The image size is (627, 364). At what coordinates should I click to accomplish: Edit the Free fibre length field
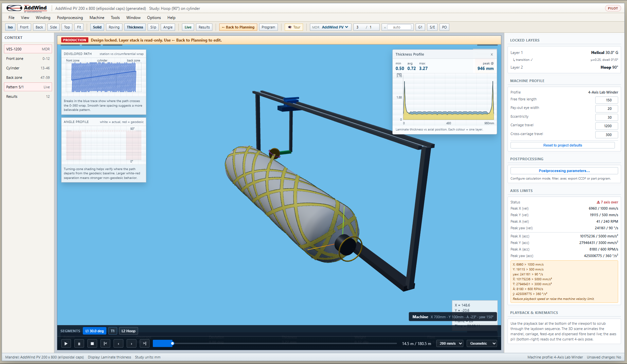pos(606,100)
